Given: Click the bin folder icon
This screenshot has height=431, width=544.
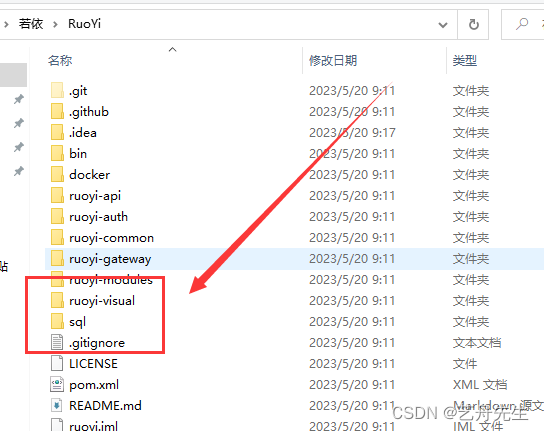Looking at the screenshot, I should 57,153.
